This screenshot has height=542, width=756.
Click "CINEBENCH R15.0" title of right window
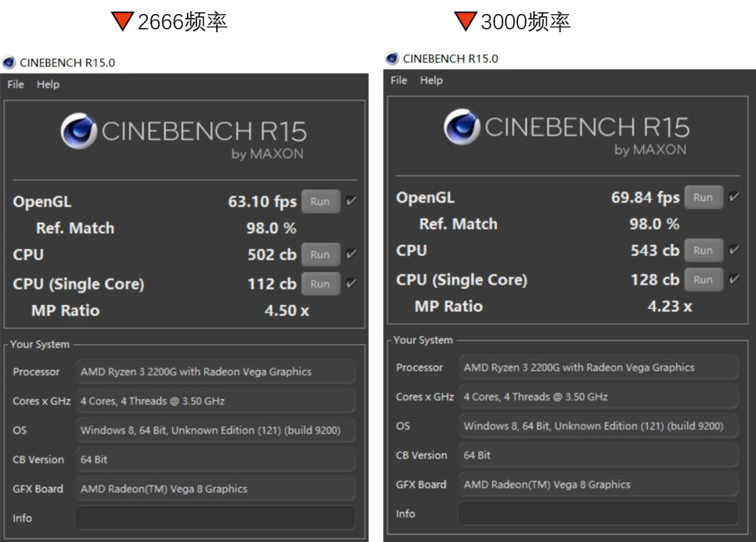tap(450, 59)
